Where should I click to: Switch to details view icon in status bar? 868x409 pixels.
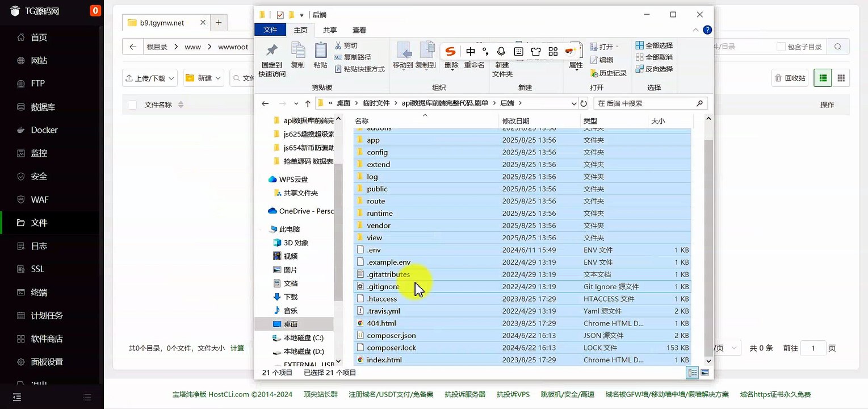pos(692,373)
